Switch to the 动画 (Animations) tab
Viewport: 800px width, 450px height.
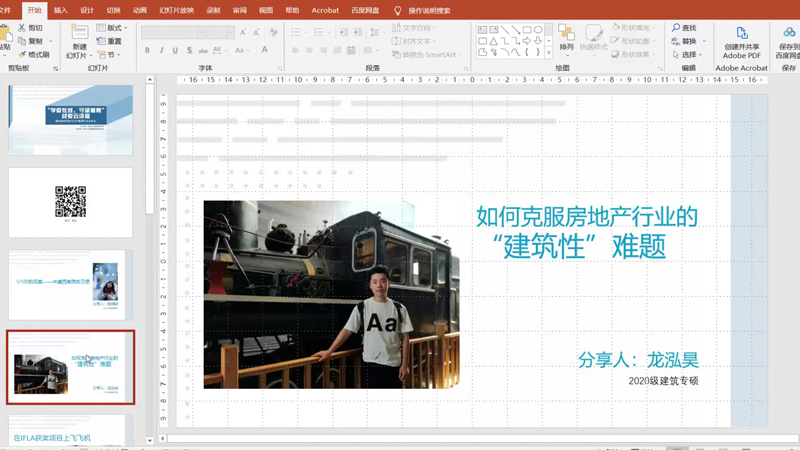[140, 10]
